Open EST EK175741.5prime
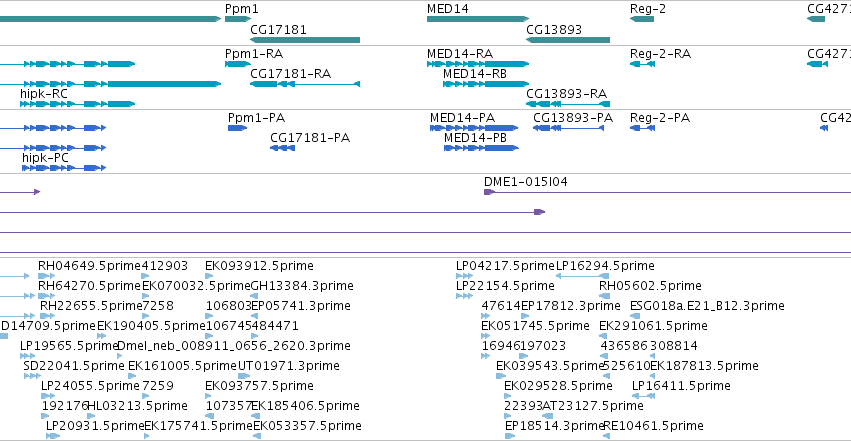The image size is (851, 441). click(x=199, y=426)
